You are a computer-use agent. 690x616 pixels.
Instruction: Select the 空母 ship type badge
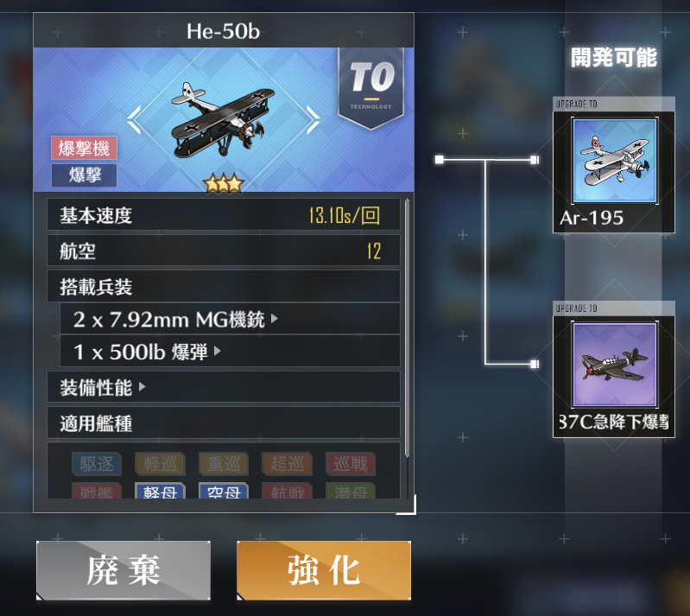pyautogui.click(x=224, y=491)
